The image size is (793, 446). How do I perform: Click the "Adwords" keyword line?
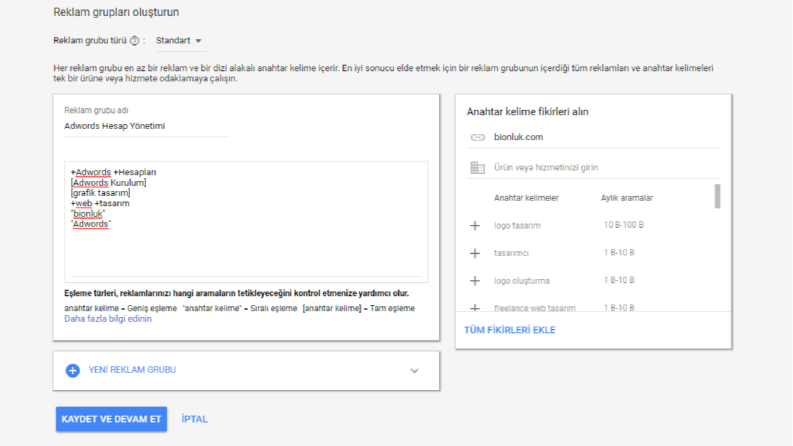91,224
